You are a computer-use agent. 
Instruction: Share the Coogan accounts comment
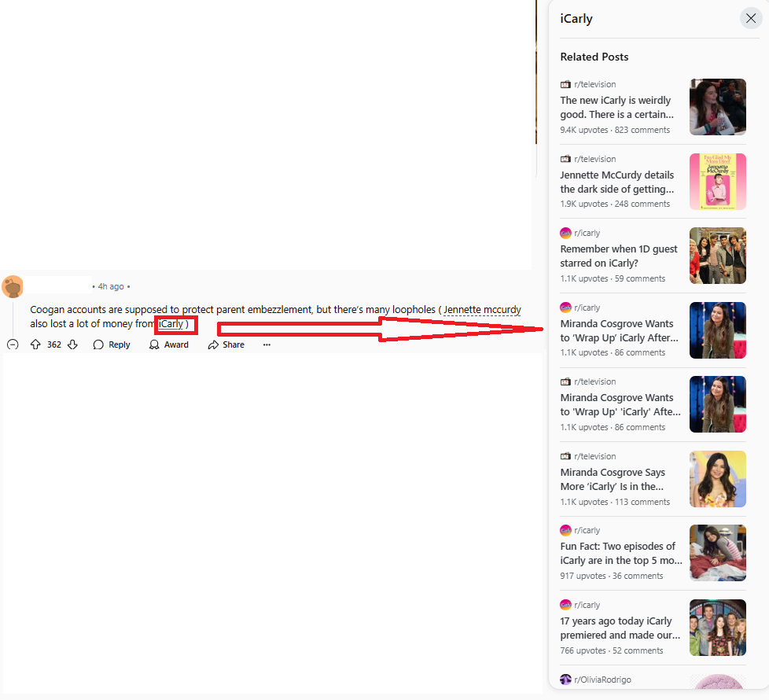(x=226, y=344)
